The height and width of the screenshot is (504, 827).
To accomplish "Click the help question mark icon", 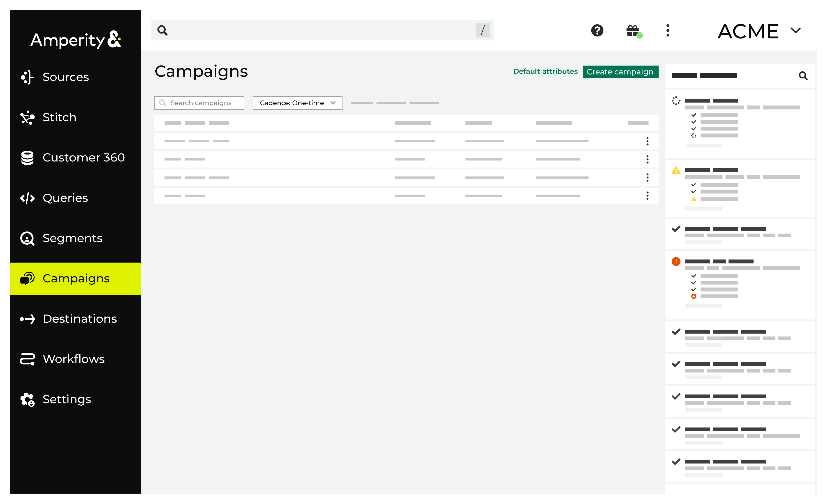I will [x=597, y=31].
